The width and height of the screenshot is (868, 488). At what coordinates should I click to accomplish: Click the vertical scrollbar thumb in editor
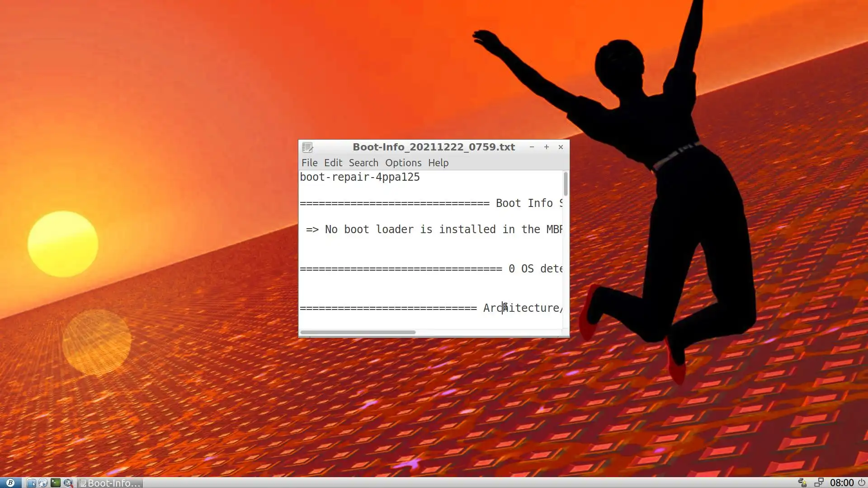566,184
